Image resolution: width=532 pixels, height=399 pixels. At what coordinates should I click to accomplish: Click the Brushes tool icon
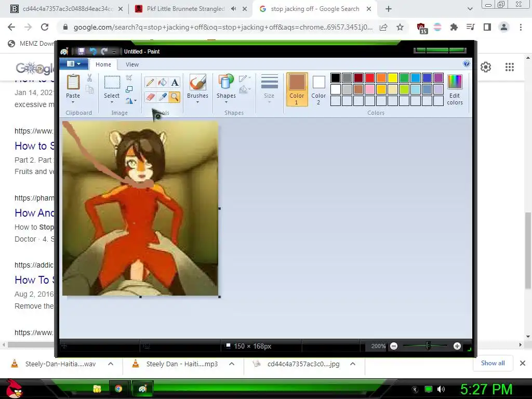(197, 83)
